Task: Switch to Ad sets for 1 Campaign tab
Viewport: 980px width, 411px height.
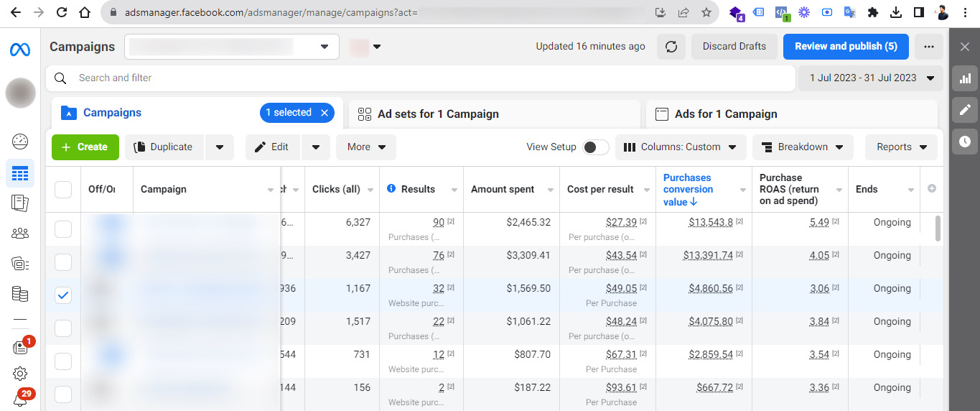Action: tap(495, 114)
